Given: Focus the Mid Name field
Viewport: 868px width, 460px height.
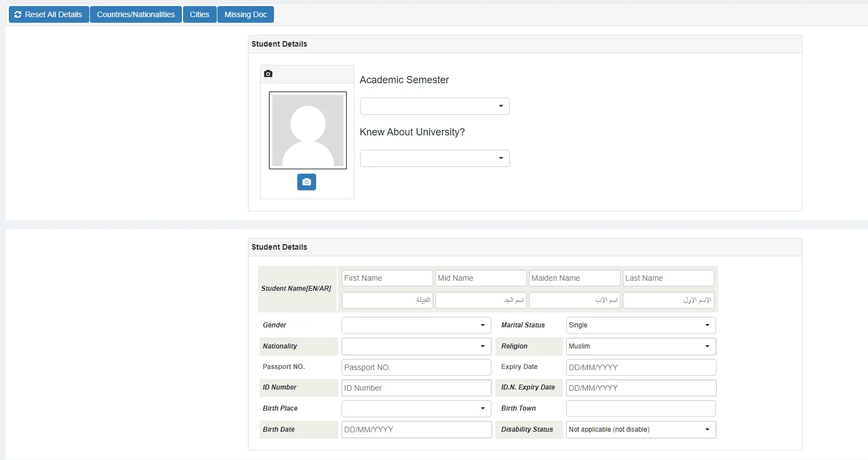Looking at the screenshot, I should point(481,278).
